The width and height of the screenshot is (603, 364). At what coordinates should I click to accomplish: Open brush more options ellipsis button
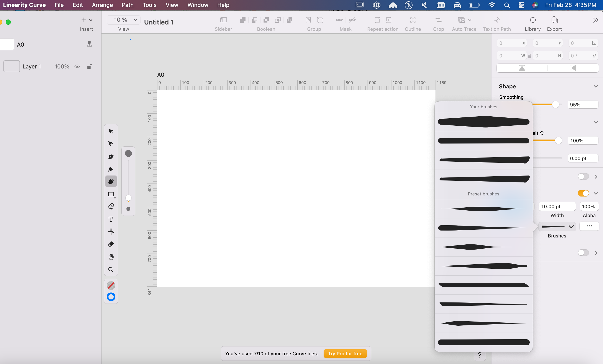589,226
